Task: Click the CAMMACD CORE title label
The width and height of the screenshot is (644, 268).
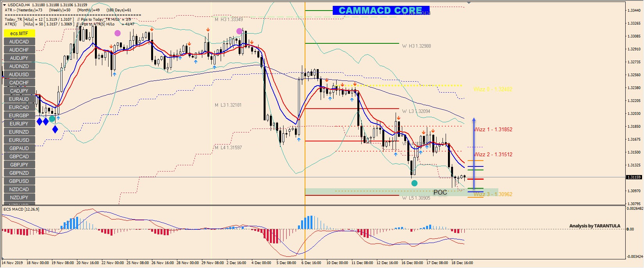Action: click(381, 11)
